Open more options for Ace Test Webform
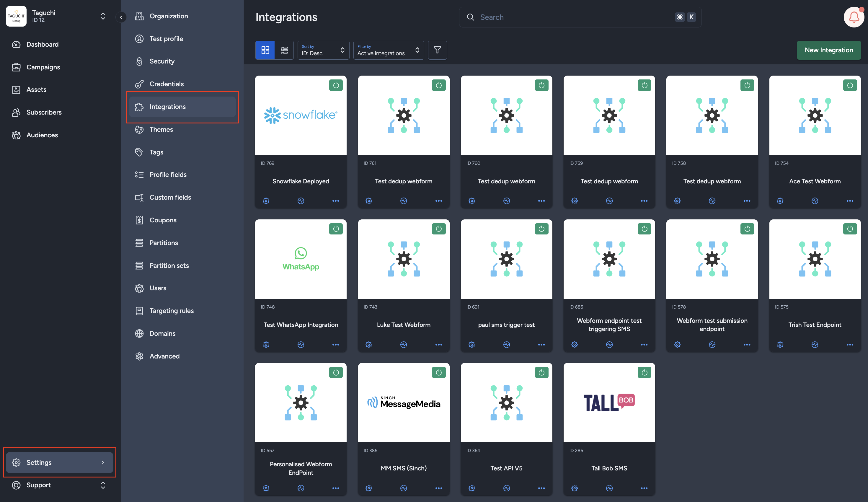Viewport: 868px width, 502px height. [850, 201]
